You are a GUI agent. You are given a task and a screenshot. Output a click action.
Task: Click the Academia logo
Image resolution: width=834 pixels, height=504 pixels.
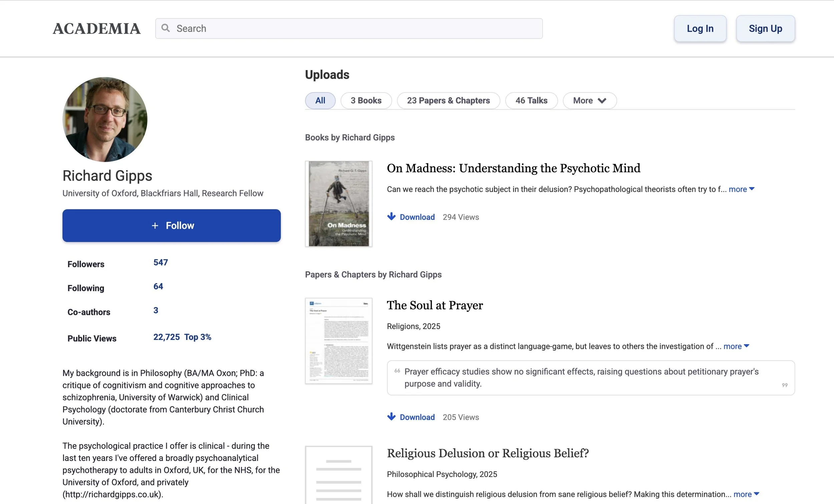96,29
